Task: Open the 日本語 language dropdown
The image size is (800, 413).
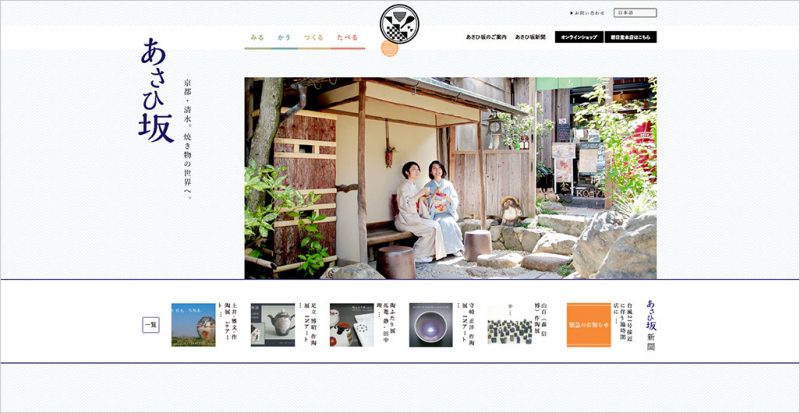Action: [x=635, y=13]
